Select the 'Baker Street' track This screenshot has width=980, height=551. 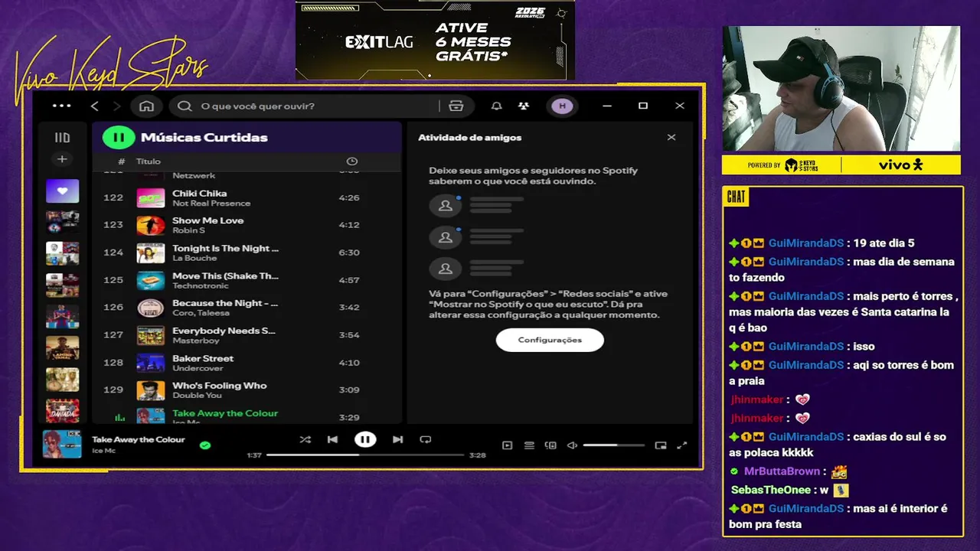tap(247, 363)
